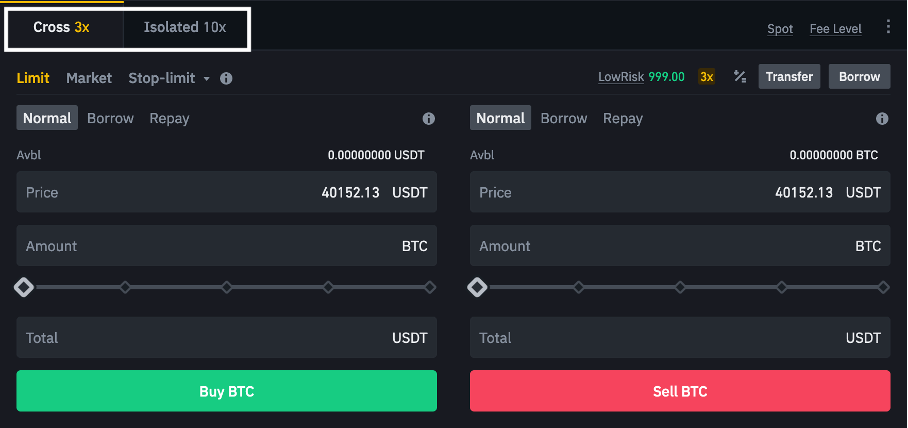Image resolution: width=908 pixels, height=428 pixels.
Task: Select the 100% marker on sell slider
Action: click(883, 287)
